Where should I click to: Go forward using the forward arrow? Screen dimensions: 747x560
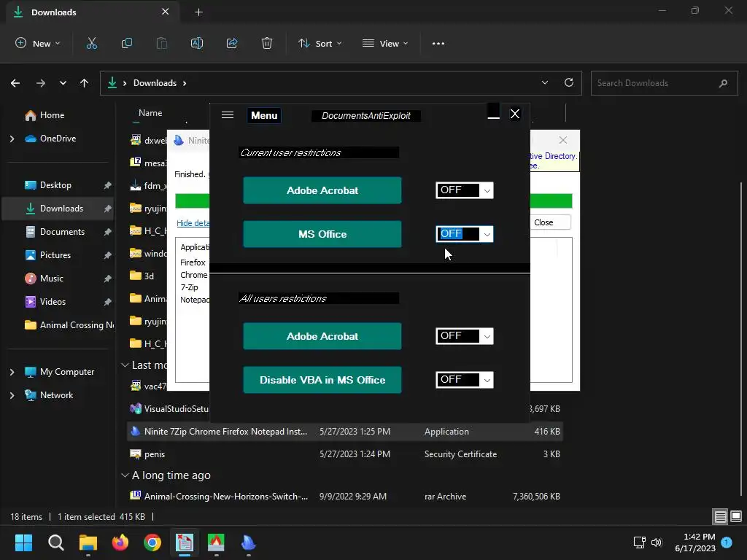coord(41,83)
